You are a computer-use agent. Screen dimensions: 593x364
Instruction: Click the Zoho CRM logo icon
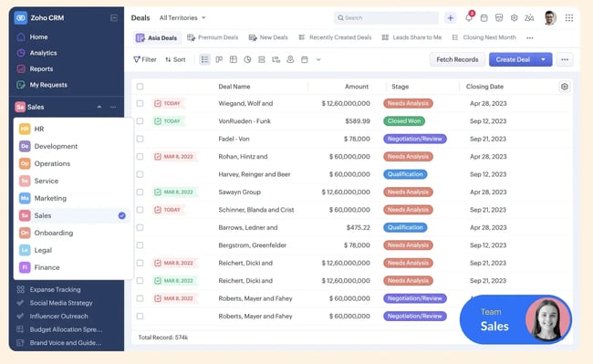[x=21, y=17]
